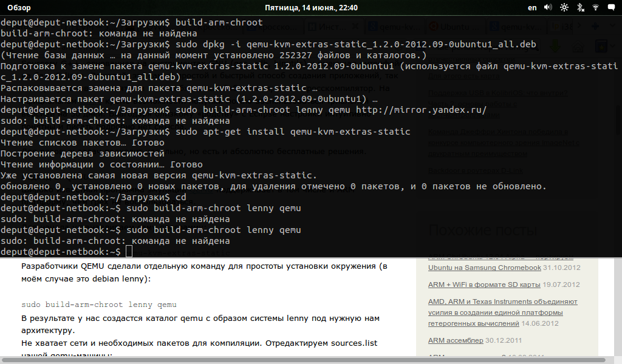Click the paragraph starting "В результате у нас создастся"

pyautogui.click(x=200, y=324)
